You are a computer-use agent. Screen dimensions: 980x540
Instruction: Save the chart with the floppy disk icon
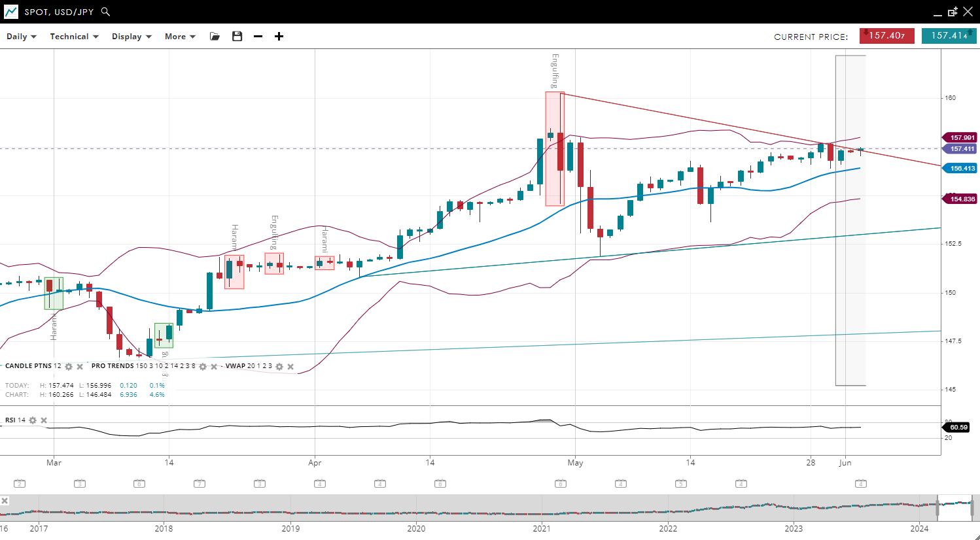(x=237, y=37)
